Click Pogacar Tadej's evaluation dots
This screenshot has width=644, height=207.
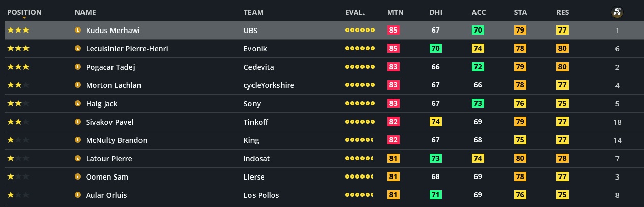click(x=359, y=67)
